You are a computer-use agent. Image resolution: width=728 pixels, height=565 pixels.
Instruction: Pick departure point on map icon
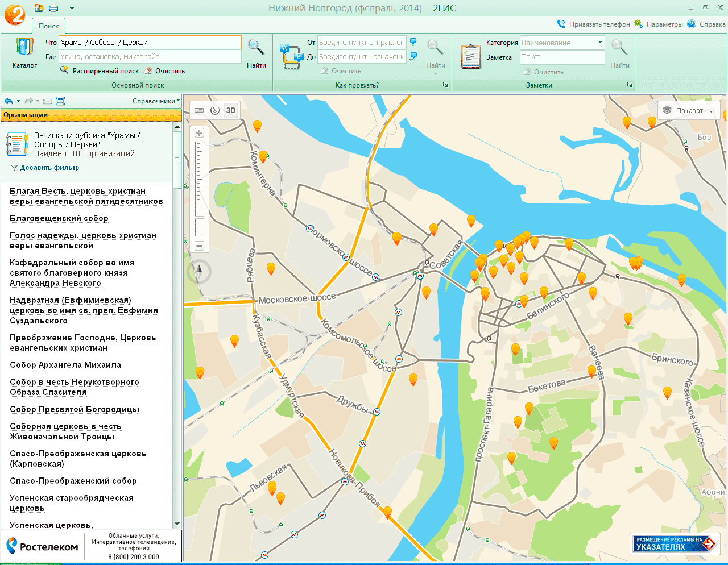(x=413, y=43)
